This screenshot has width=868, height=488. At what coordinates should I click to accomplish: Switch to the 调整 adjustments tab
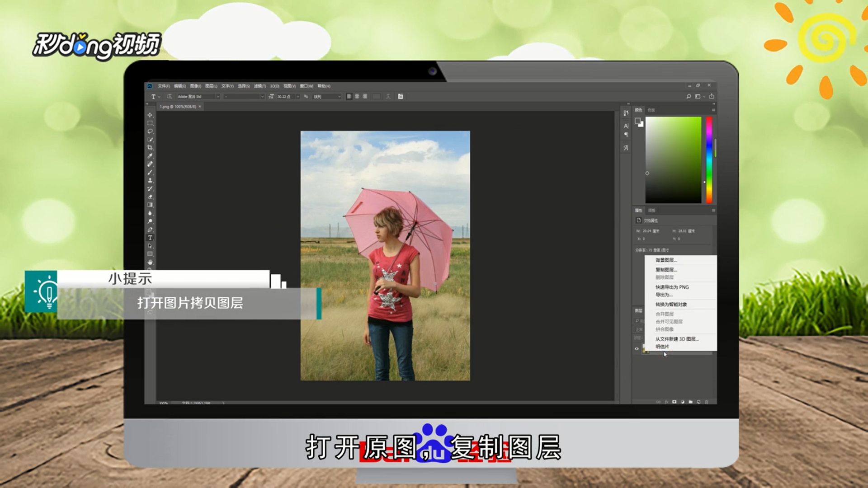tap(651, 210)
